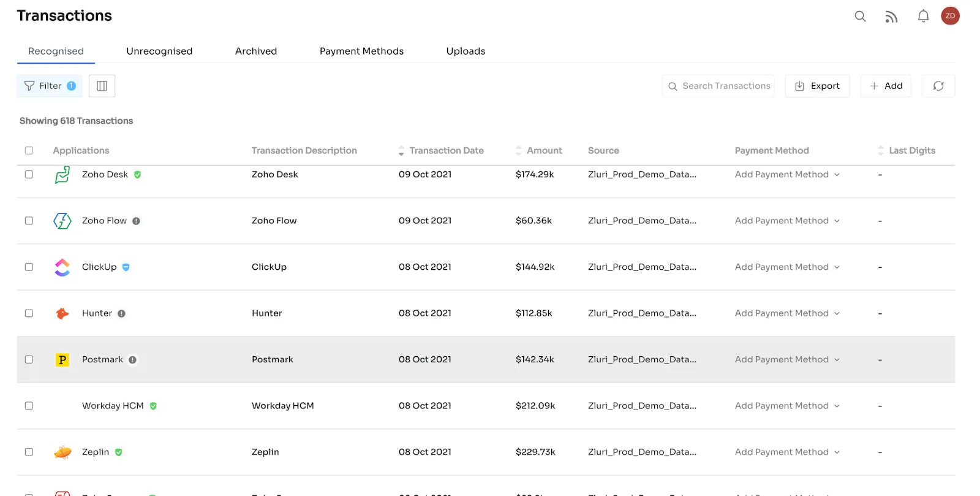Screen dimensions: 980x496
Task: Click Hunter info badge
Action: point(121,313)
